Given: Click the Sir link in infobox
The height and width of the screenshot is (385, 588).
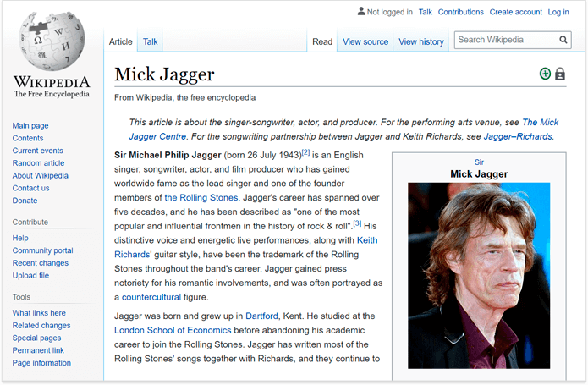Looking at the screenshot, I should (479, 162).
